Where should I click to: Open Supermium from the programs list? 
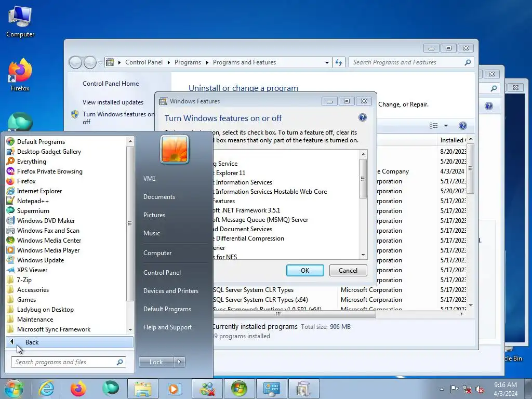[28, 210]
